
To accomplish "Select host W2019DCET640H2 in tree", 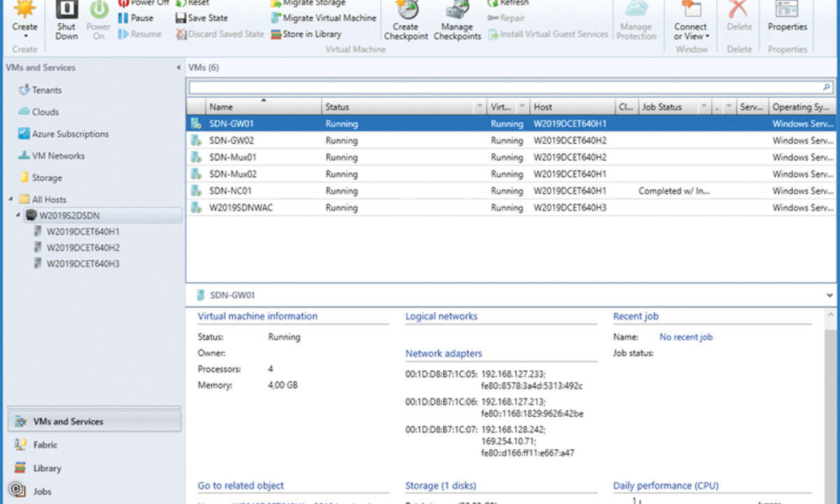I will [x=83, y=247].
